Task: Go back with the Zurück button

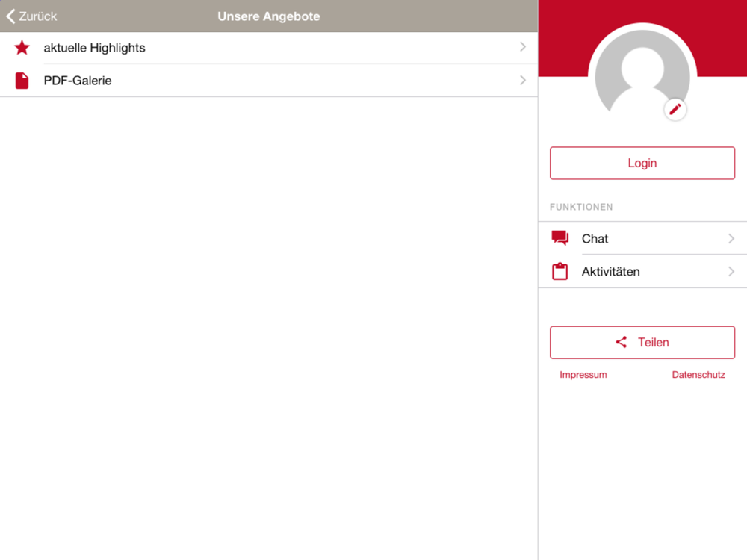Action: [x=31, y=16]
